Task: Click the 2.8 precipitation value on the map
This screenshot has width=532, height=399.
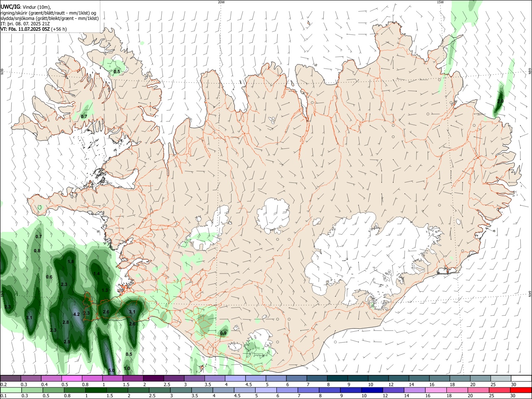Action: (66, 322)
